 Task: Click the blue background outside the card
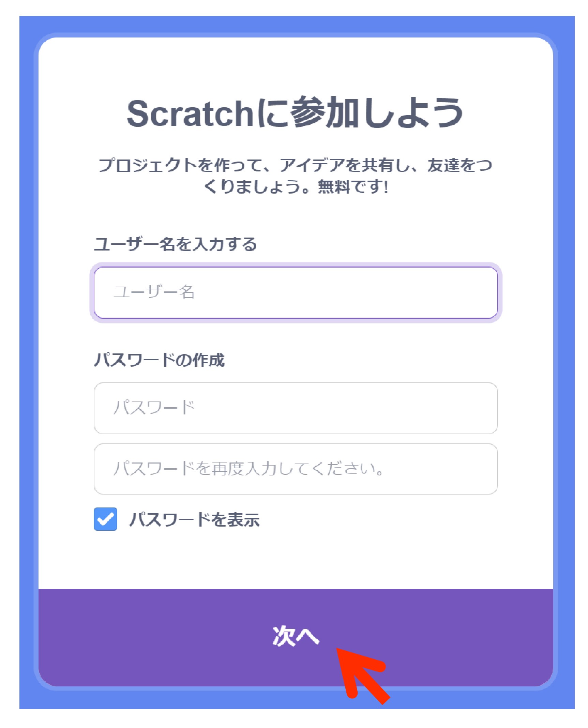point(27,341)
